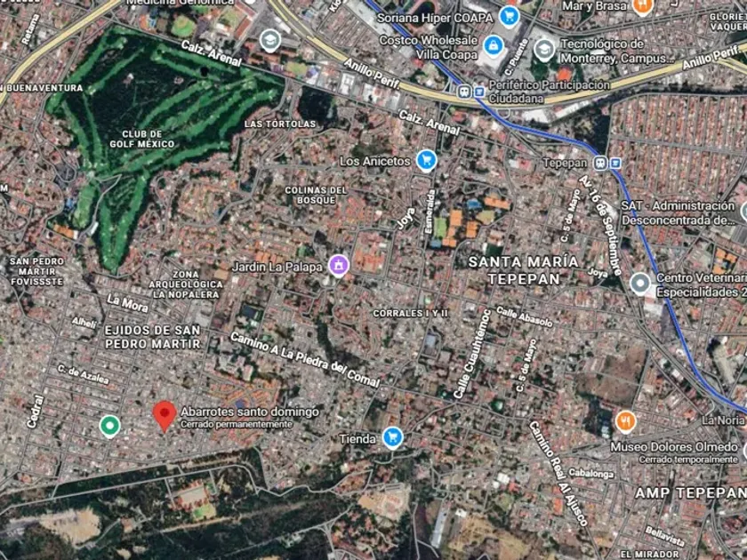This screenshot has width=747, height=560.
Task: Click the Tecnológico de Monterrey graduation cap icon
Action: 543,50
